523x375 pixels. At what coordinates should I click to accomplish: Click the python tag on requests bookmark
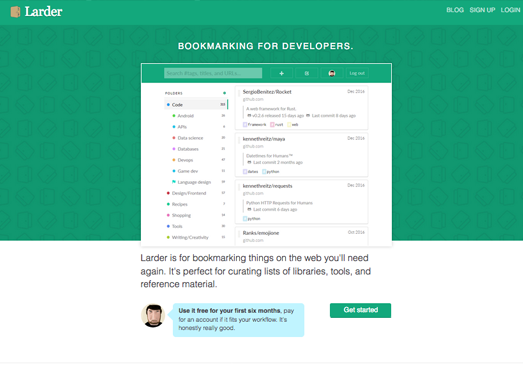point(251,219)
